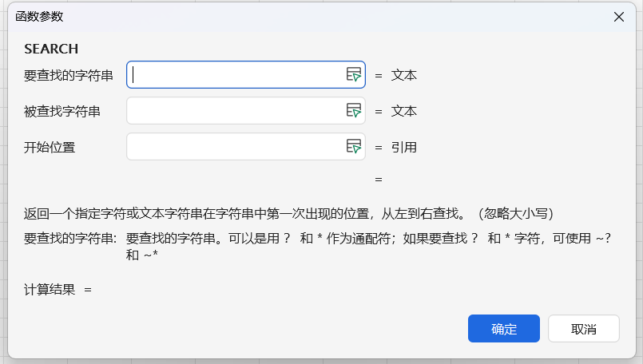The width and height of the screenshot is (643, 364).
Task: Select the 开始位置 input box
Action: tap(236, 147)
